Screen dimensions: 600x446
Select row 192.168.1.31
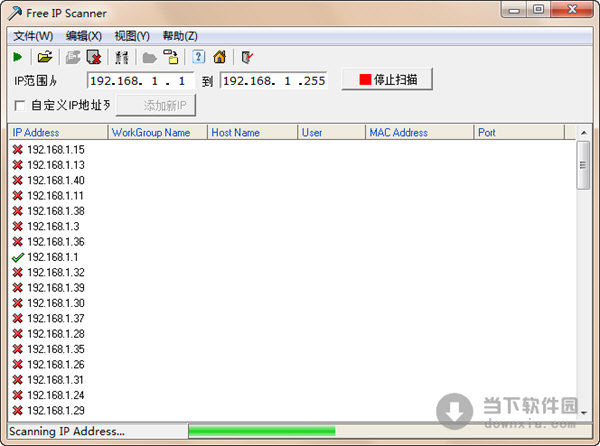56,380
